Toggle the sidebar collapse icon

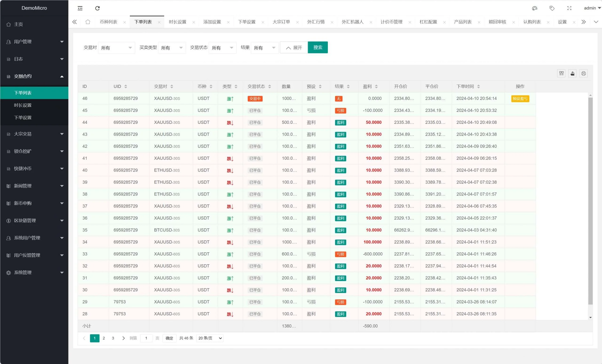click(x=80, y=8)
